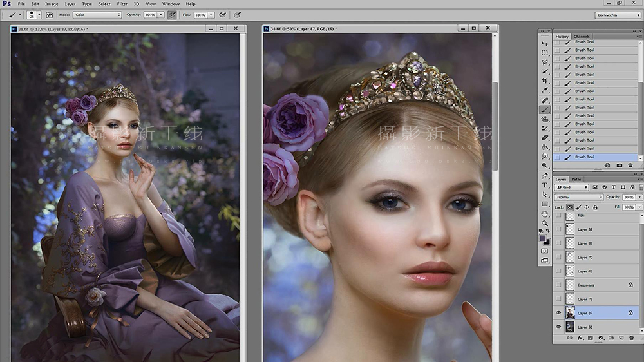Screen dimensions: 644x362
Task: Select the Eraser tool
Action: (x=545, y=138)
